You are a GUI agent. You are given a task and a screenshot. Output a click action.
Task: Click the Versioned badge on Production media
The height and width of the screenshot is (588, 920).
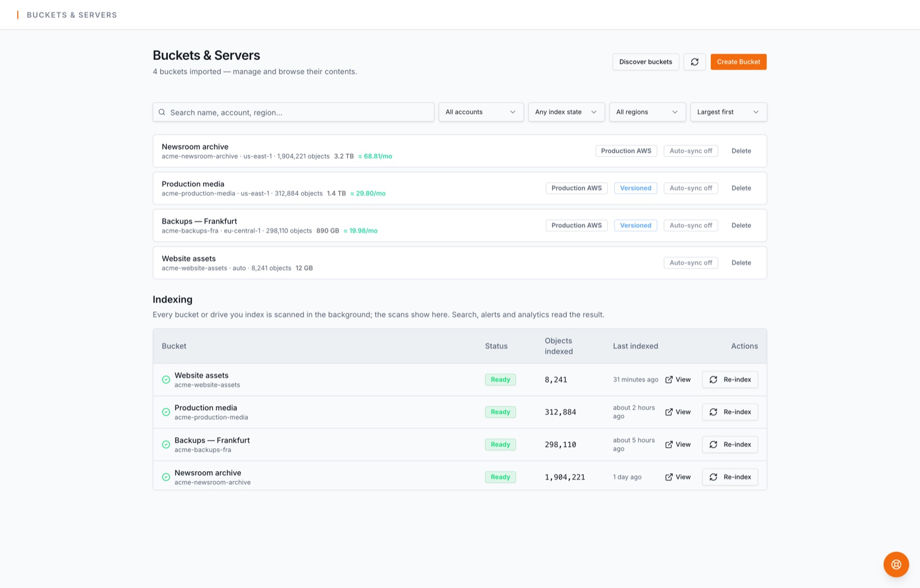pos(635,189)
